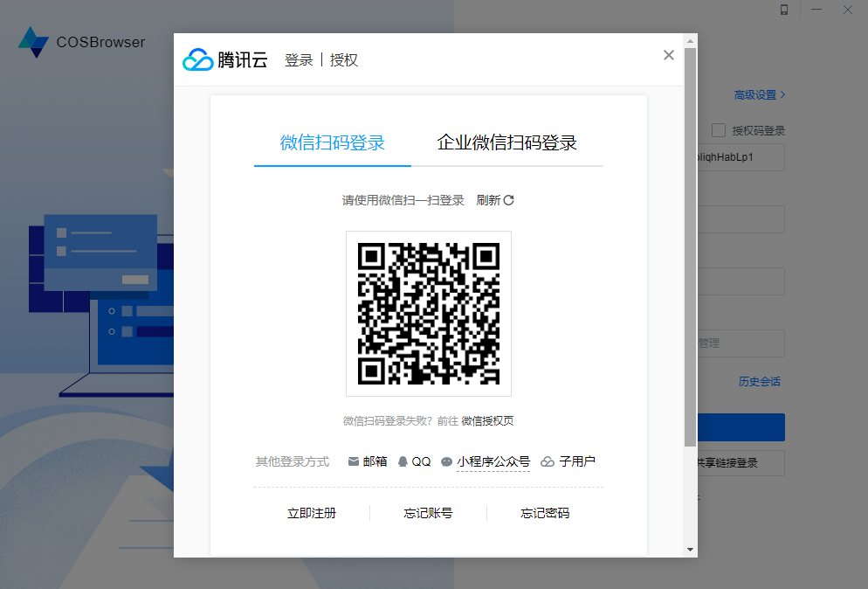Click 立即注册 to register

312,513
